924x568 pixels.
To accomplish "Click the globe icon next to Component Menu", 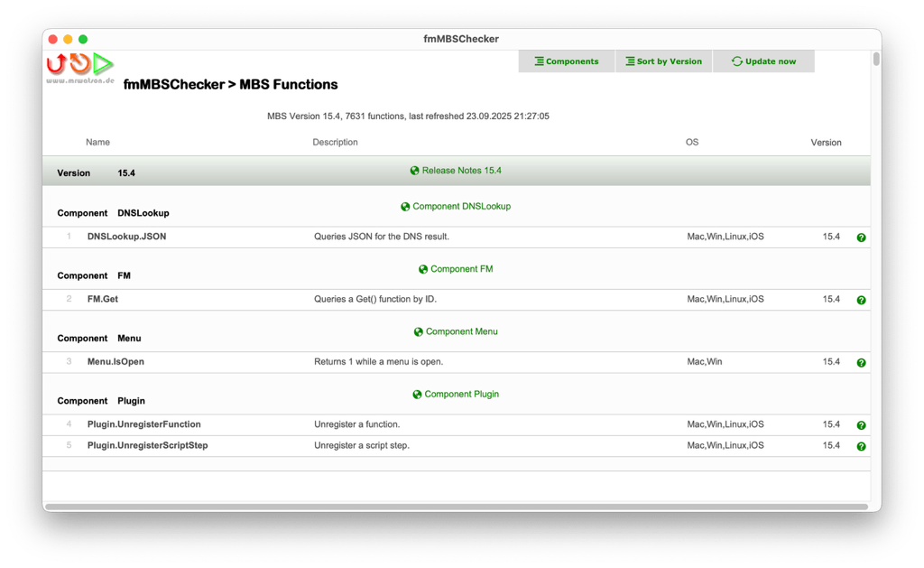I will click(x=417, y=331).
